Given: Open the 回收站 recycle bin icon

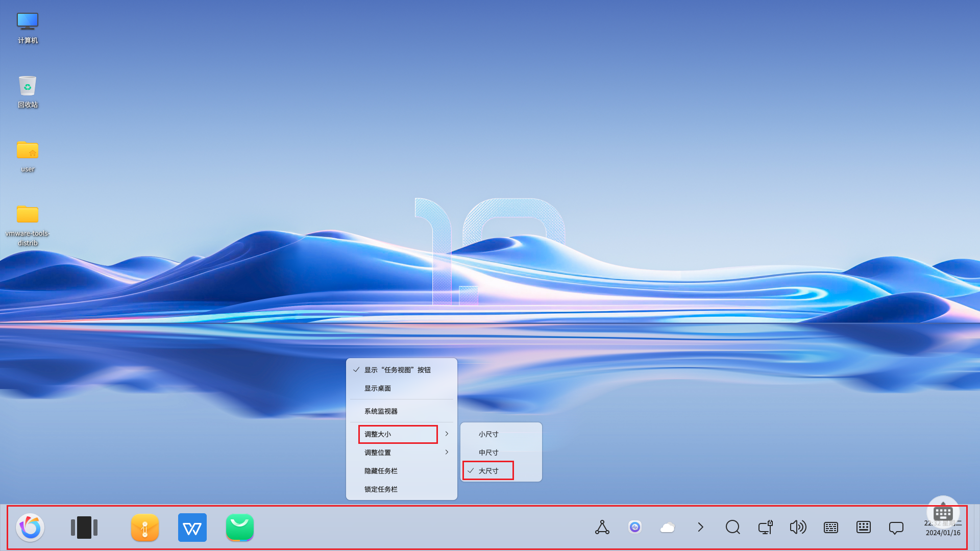Looking at the screenshot, I should (28, 92).
